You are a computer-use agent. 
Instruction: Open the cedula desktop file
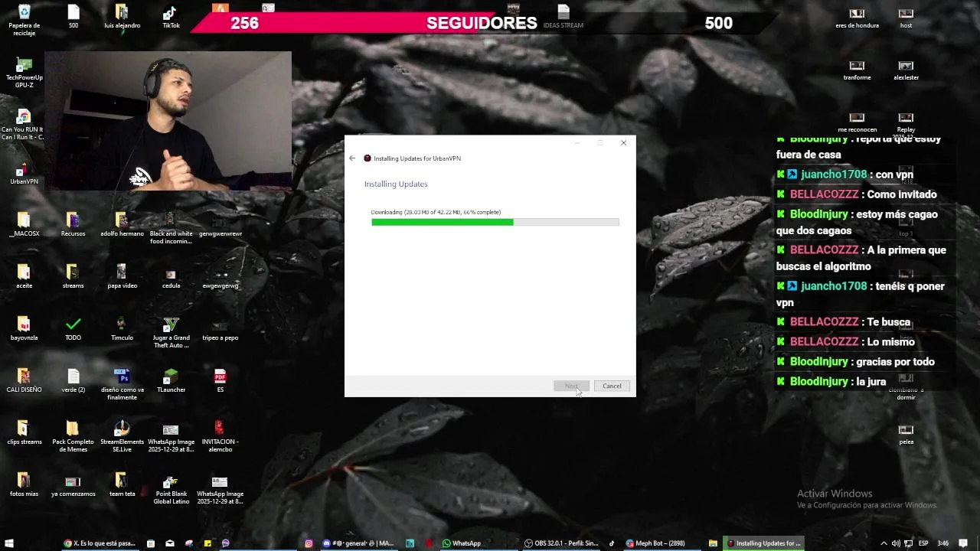[x=171, y=278]
